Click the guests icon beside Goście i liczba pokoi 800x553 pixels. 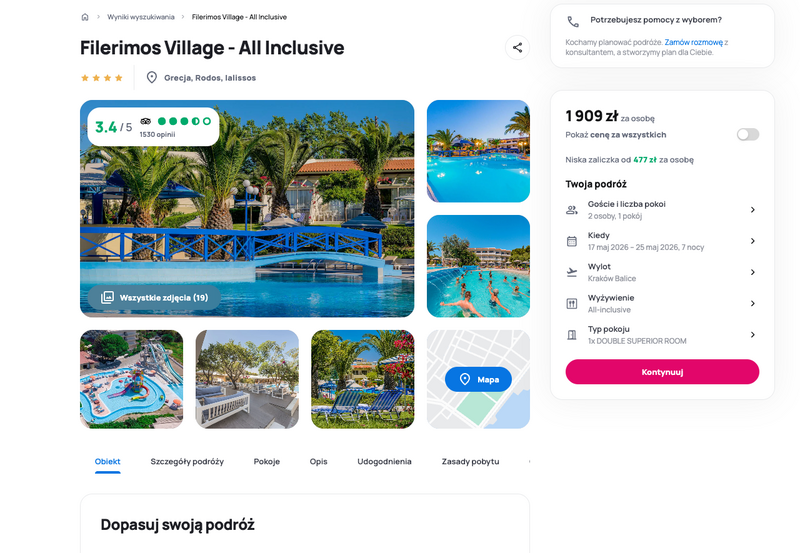(x=572, y=210)
